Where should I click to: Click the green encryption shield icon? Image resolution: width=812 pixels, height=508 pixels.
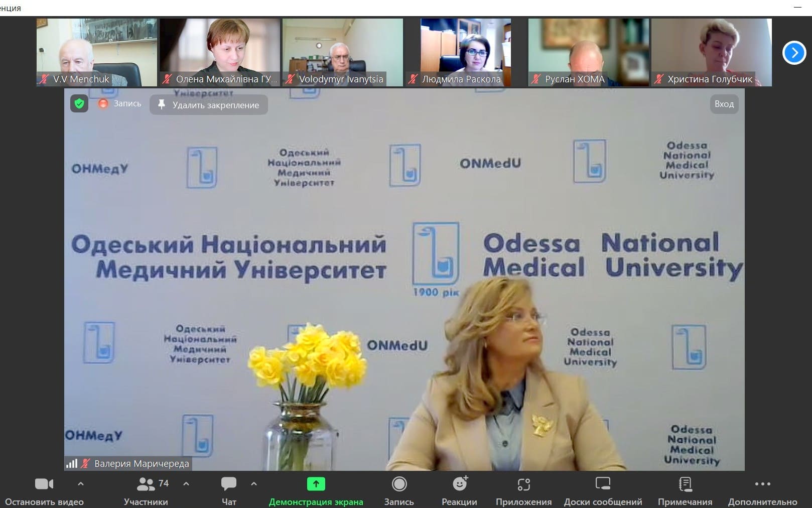pos(79,103)
